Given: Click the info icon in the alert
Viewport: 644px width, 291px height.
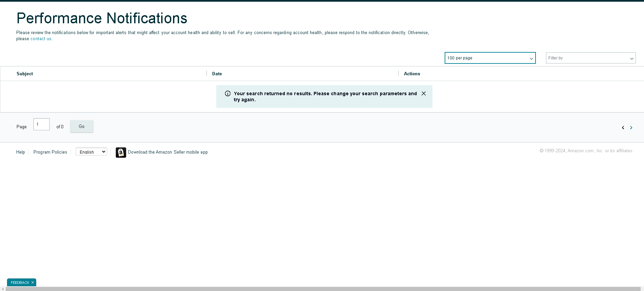Looking at the screenshot, I should pyautogui.click(x=228, y=94).
